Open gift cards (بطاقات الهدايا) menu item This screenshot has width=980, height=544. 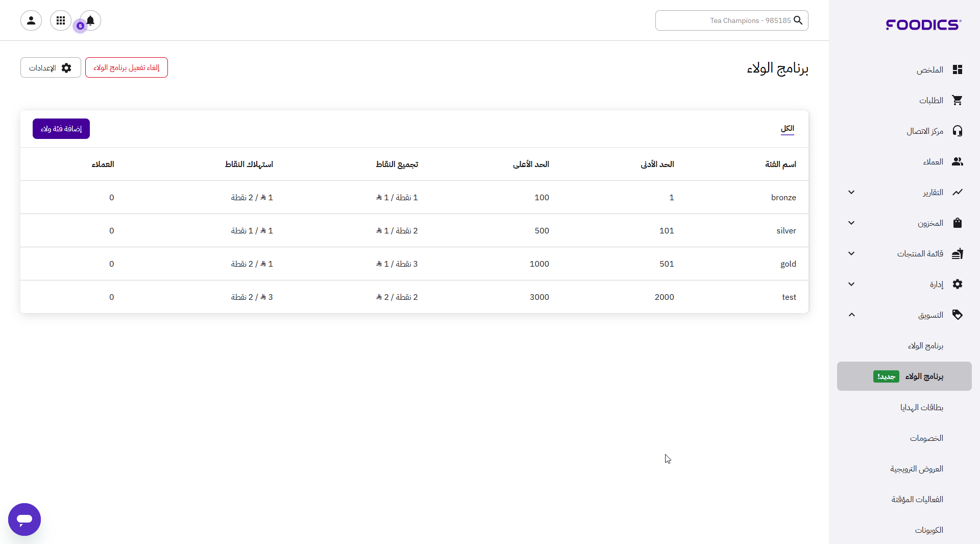921,408
